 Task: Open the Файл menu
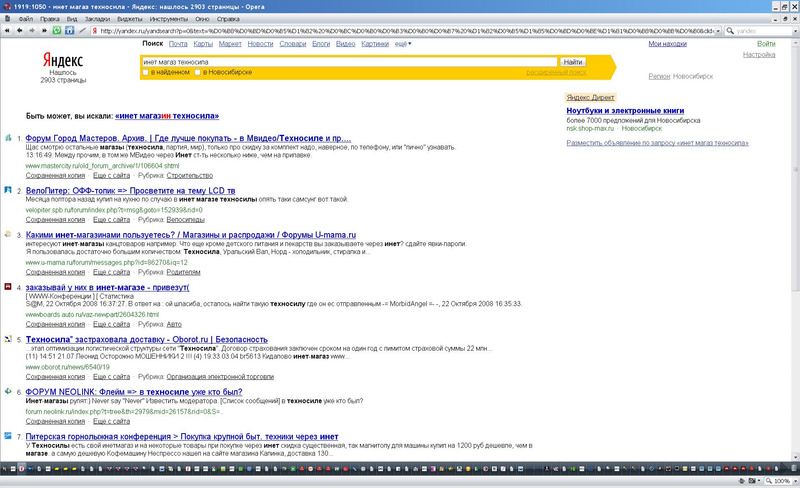coord(26,19)
